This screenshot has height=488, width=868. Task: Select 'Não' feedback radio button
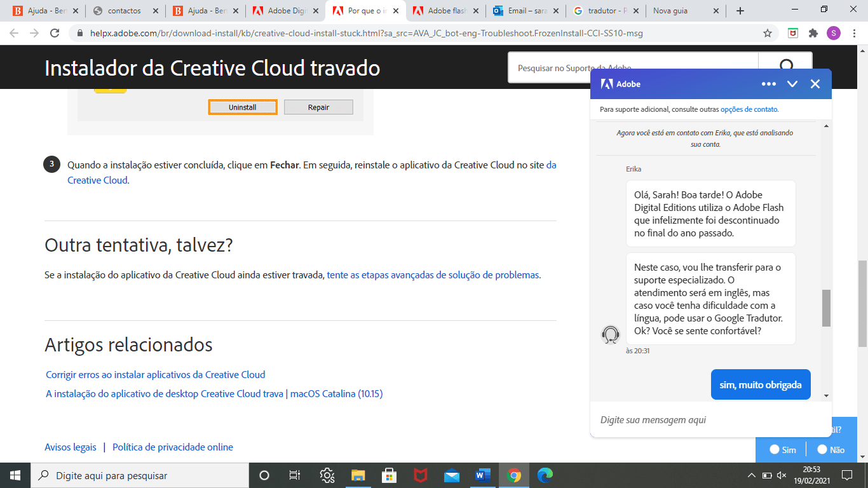coord(822,449)
